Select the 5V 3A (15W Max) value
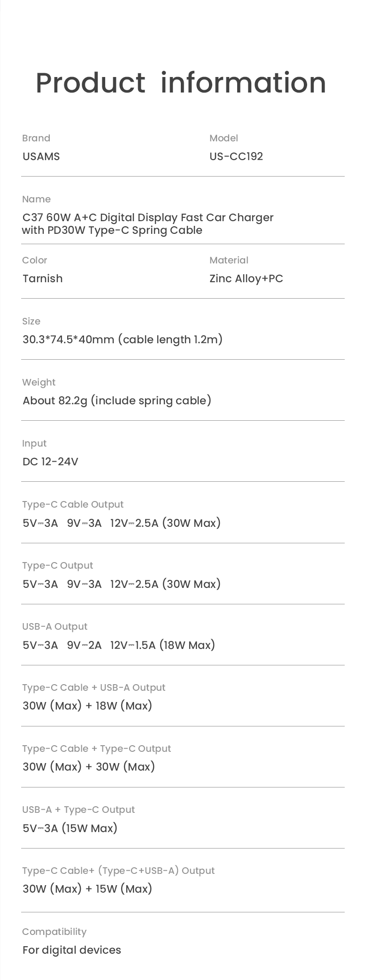The height and width of the screenshot is (980, 371). [x=70, y=828]
